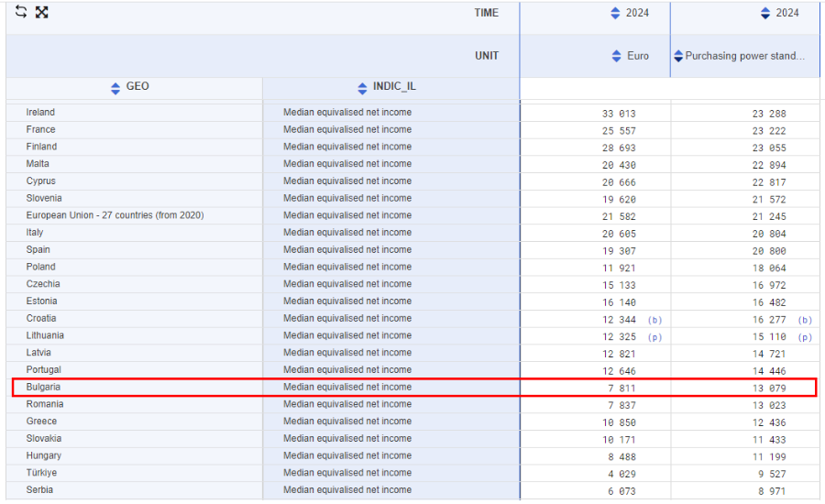Select the Czechia row label
Screen dimensions: 825x504
tap(42, 283)
